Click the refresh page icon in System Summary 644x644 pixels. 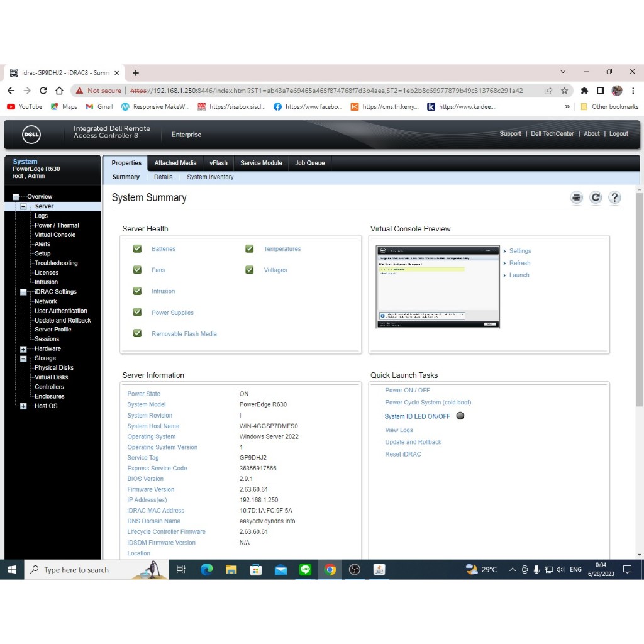tap(596, 198)
